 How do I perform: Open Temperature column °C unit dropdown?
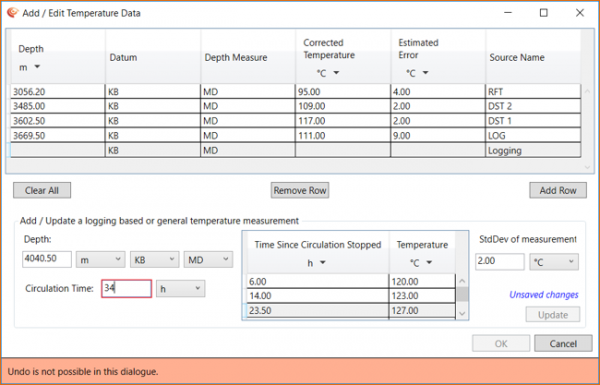429,263
